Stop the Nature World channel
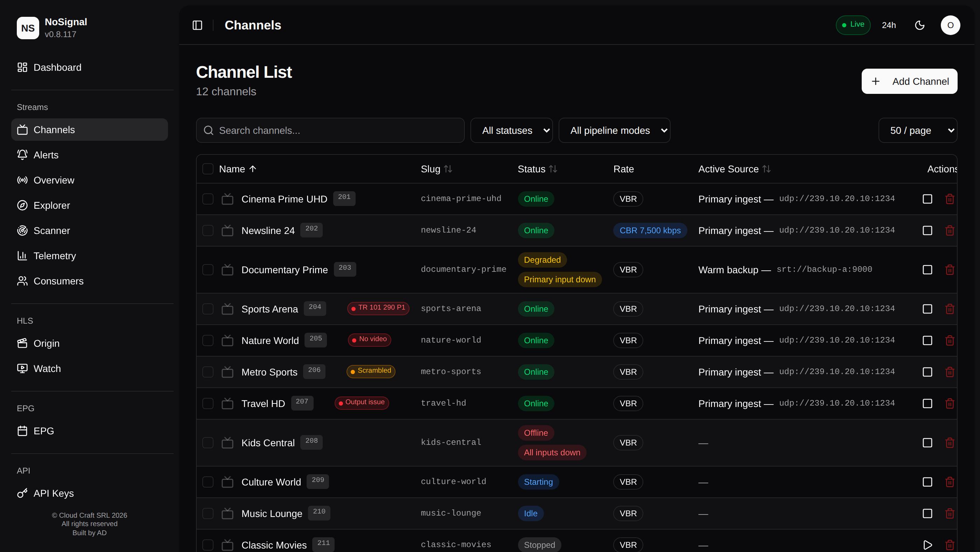980x552 pixels. (x=927, y=340)
